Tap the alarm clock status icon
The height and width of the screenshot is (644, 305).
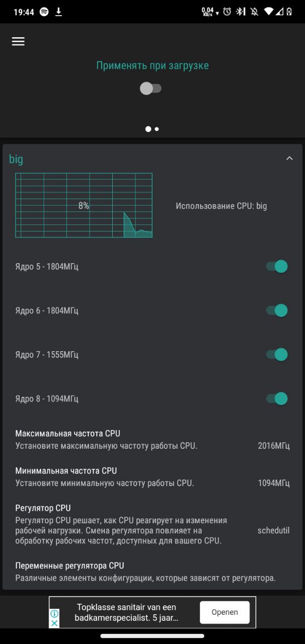tap(227, 12)
